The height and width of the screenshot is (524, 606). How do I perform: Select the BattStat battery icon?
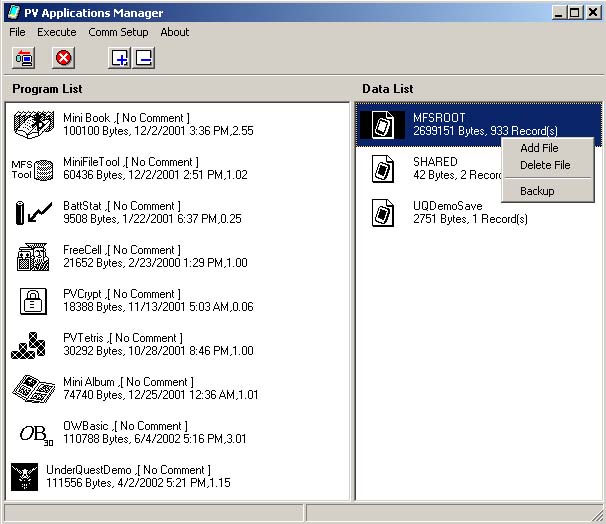[34, 213]
